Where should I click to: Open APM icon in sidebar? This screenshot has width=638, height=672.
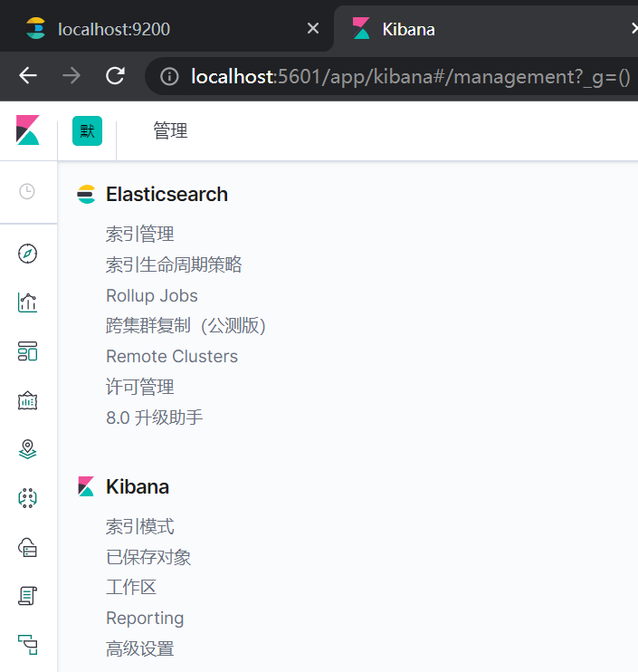click(x=27, y=645)
